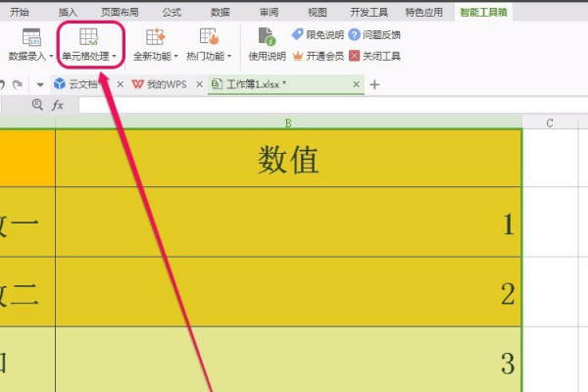Expand the 全新功能 dropdown arrow
This screenshot has width=588, height=392.
coord(175,56)
